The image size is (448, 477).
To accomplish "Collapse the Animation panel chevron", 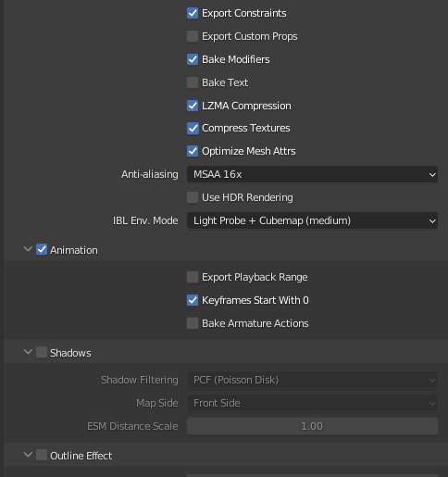I will (x=28, y=249).
